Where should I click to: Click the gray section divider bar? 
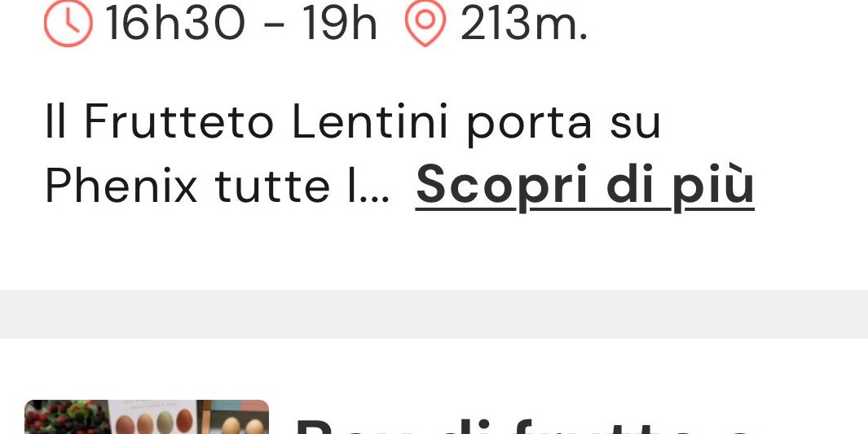click(x=434, y=314)
